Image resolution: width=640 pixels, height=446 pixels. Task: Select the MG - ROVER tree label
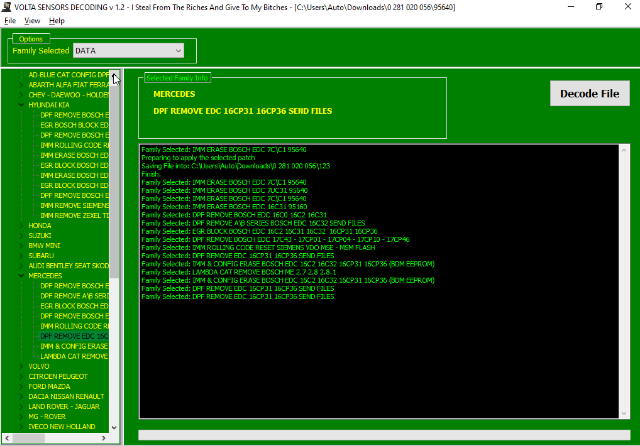point(47,417)
